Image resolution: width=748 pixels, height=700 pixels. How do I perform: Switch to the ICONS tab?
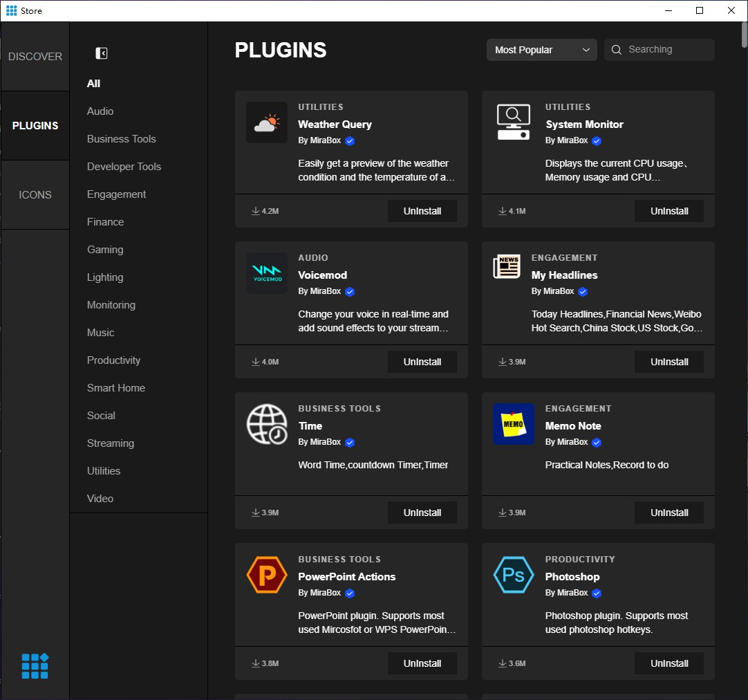click(35, 194)
